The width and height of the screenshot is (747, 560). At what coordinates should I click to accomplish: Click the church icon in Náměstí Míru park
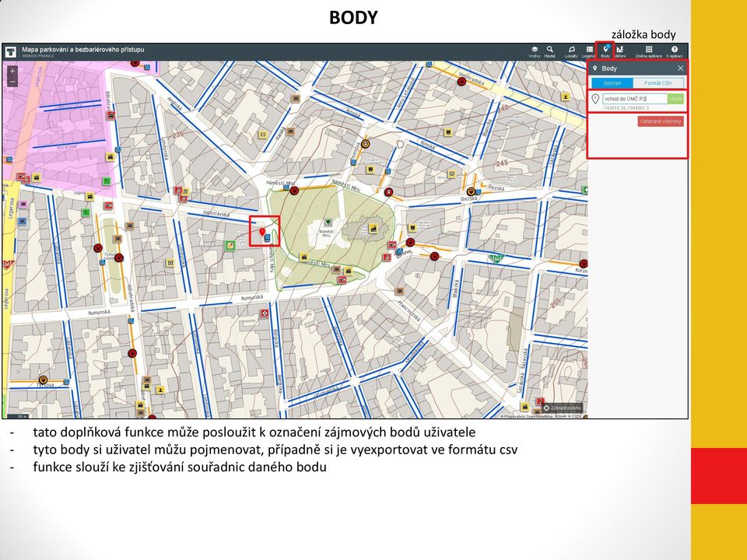pos(373,229)
